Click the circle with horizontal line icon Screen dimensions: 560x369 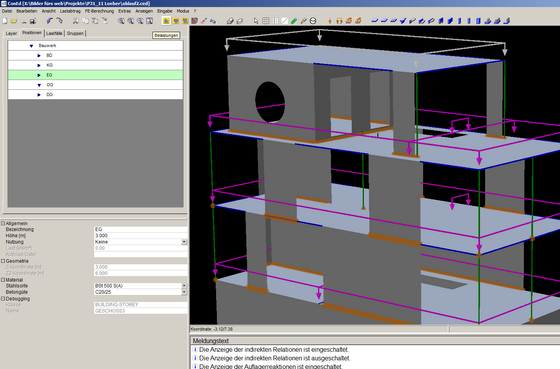(x=313, y=21)
